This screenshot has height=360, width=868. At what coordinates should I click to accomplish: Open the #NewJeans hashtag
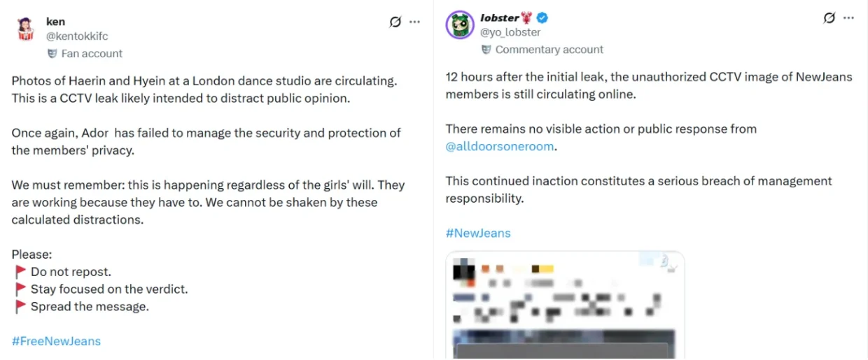[x=478, y=233]
